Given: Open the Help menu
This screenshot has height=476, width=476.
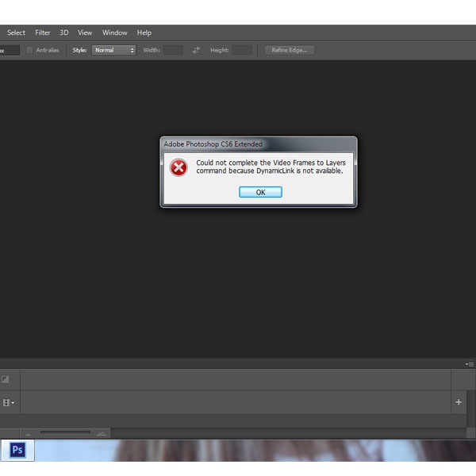Looking at the screenshot, I should click(x=144, y=33).
